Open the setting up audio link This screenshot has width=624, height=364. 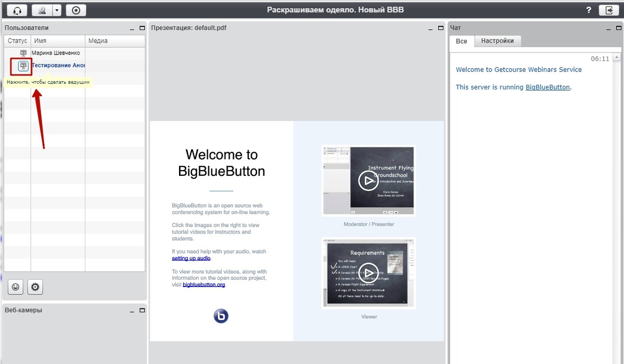pyautogui.click(x=191, y=258)
